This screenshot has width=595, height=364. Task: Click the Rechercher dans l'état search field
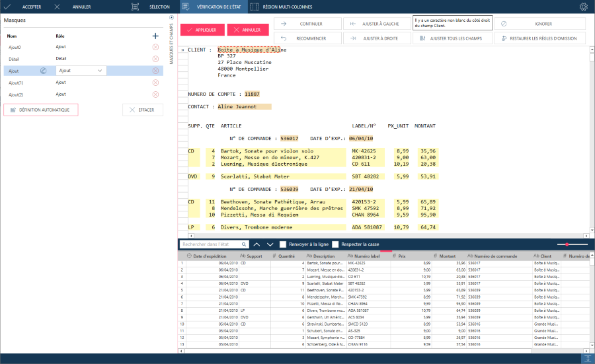click(x=212, y=244)
